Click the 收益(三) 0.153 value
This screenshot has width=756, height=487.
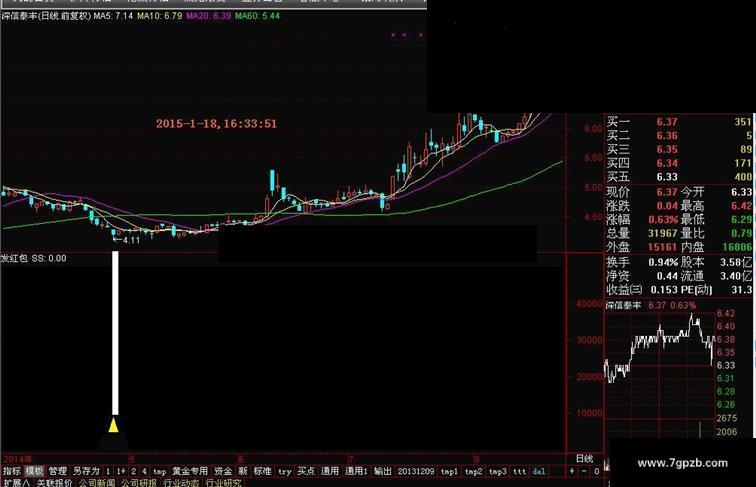click(x=664, y=290)
